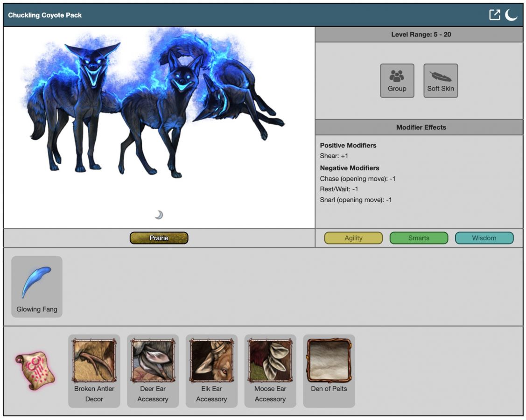Click the Prairie biome badge
Screen dimensions: 526x420
(159, 238)
